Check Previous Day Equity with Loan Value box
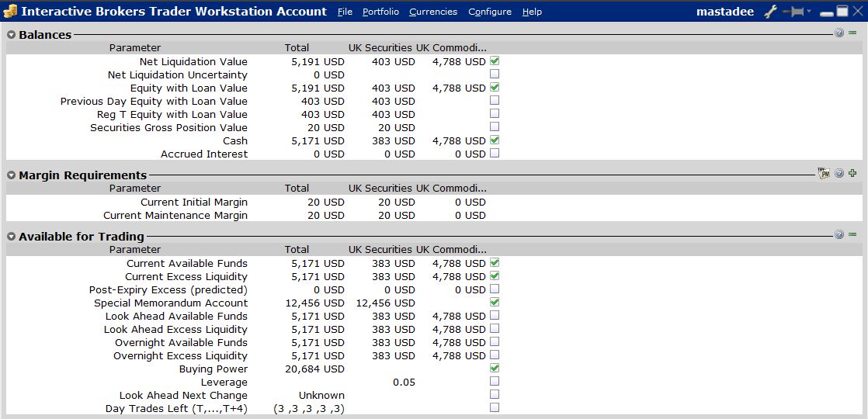 (x=495, y=100)
